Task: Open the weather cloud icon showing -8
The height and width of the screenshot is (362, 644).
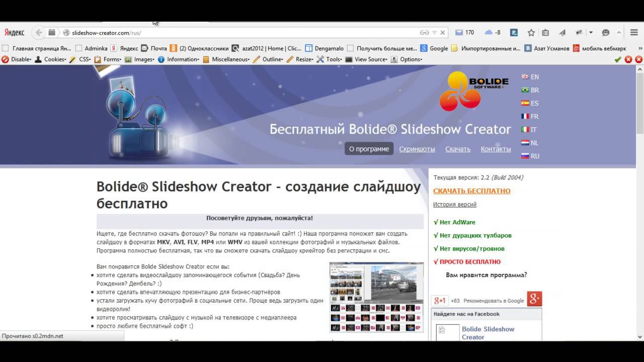Action: [493, 33]
